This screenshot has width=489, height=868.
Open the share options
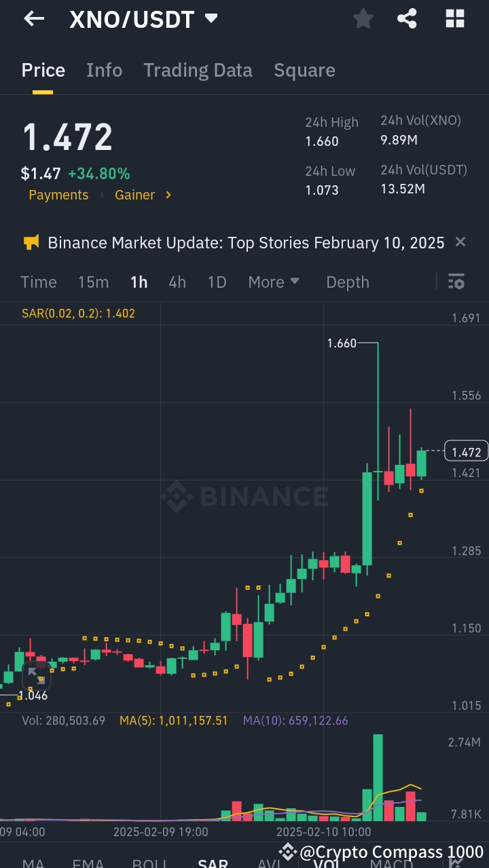tap(407, 18)
